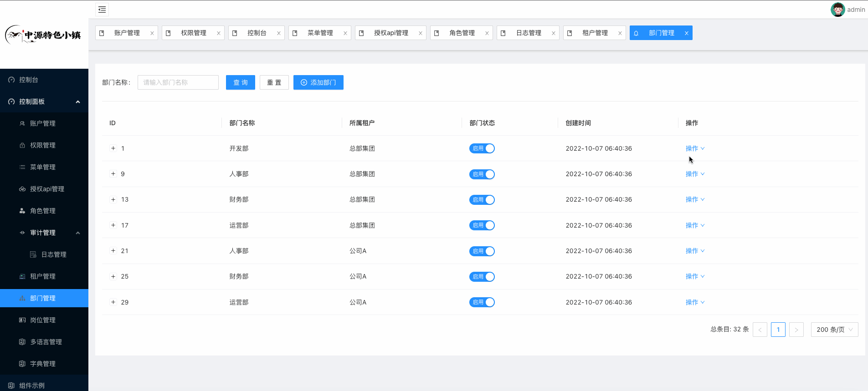Open 权限管理 in the sidebar
868x391 pixels.
click(x=44, y=145)
